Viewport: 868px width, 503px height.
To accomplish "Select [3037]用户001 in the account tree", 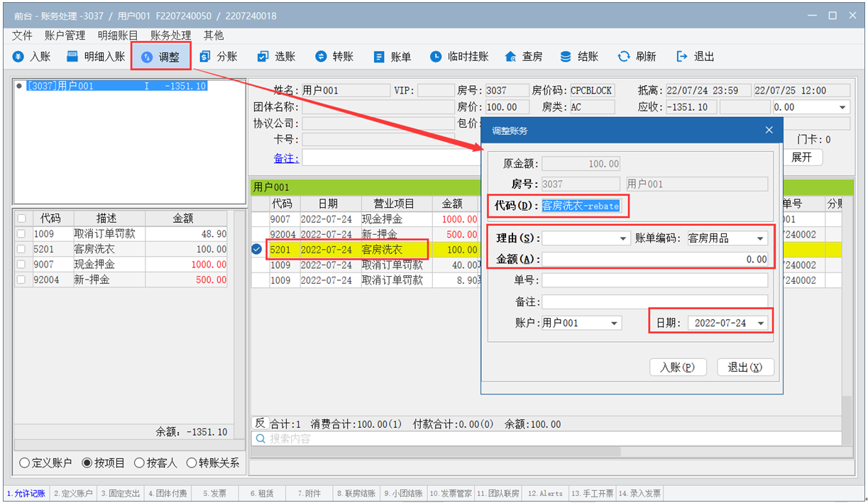I will coord(117,87).
